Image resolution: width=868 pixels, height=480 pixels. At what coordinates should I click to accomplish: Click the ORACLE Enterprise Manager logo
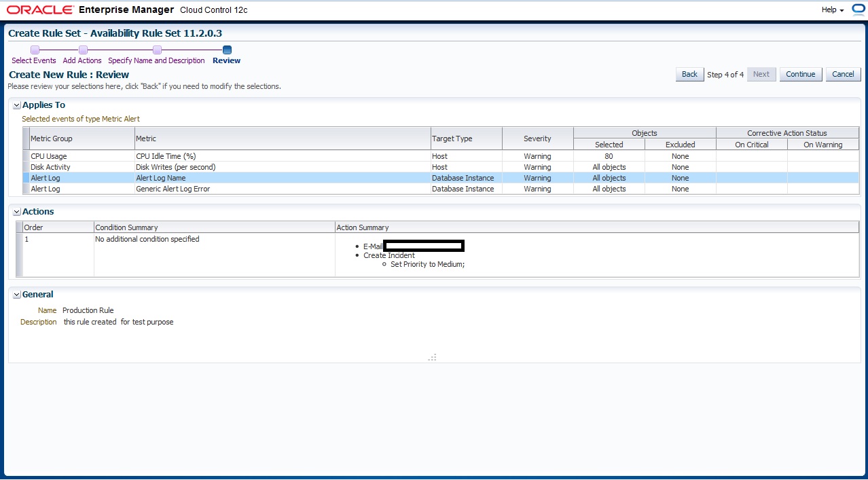point(88,10)
